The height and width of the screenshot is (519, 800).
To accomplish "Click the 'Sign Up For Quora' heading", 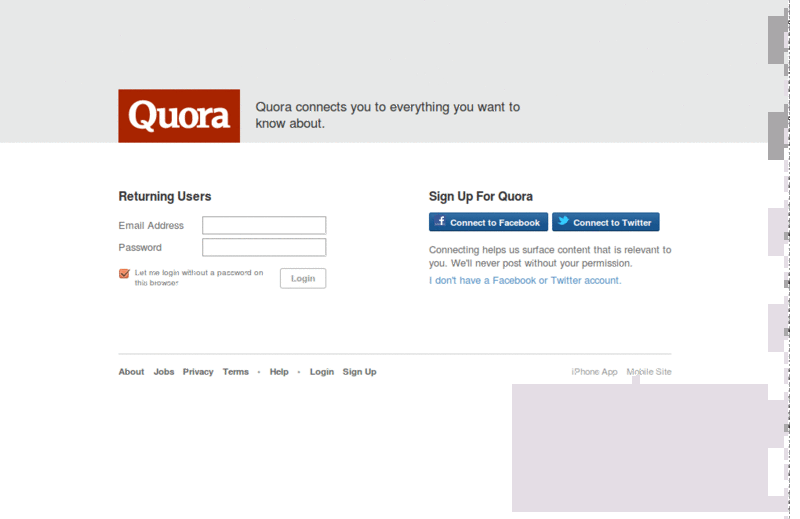I will pyautogui.click(x=481, y=196).
